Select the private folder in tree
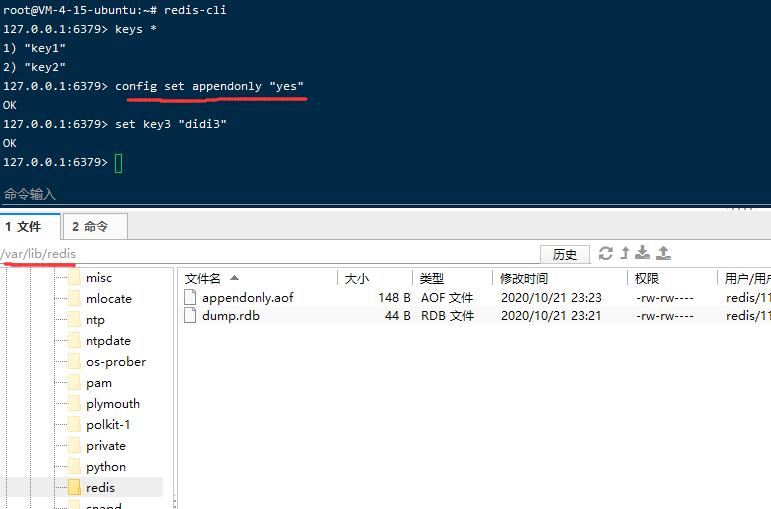The width and height of the screenshot is (771, 509). click(106, 446)
